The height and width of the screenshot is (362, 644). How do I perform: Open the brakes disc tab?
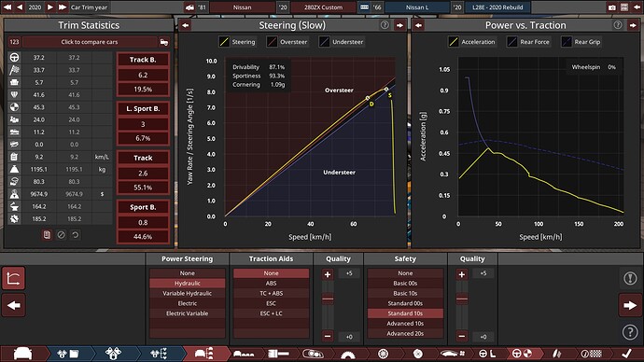(x=418, y=354)
